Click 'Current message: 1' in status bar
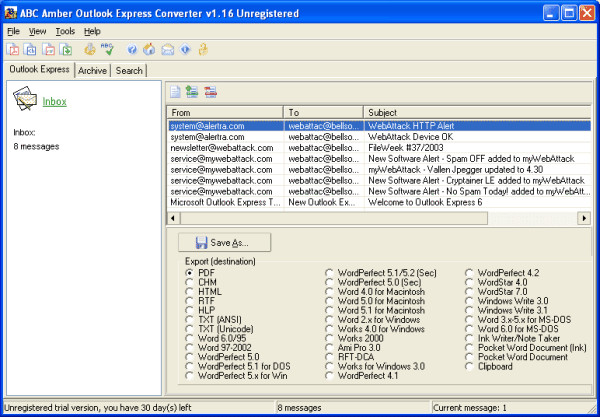This screenshot has height=417, width=600. [470, 408]
